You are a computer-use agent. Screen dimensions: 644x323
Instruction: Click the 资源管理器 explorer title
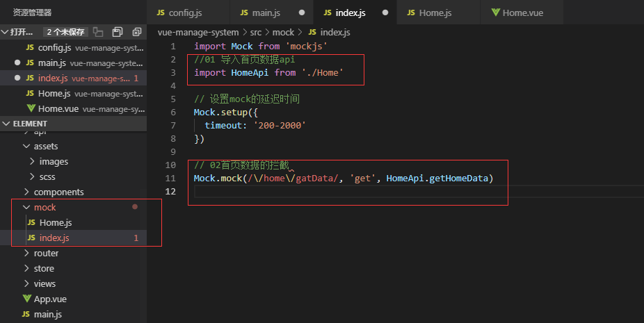coord(32,13)
